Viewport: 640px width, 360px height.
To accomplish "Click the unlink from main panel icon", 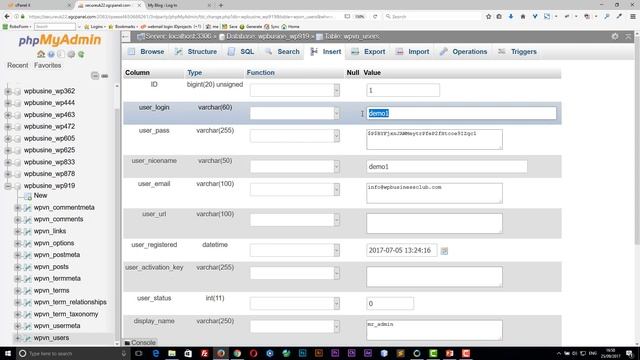I will [105, 76].
